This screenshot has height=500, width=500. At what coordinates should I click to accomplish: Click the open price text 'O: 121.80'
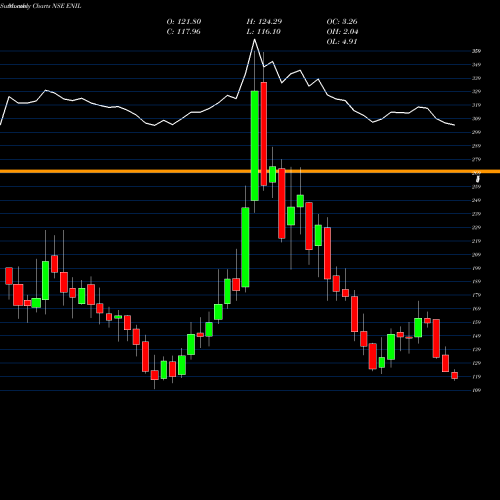(184, 22)
